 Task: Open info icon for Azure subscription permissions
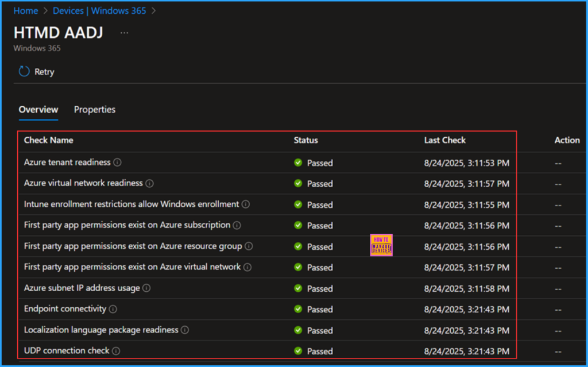(x=237, y=225)
